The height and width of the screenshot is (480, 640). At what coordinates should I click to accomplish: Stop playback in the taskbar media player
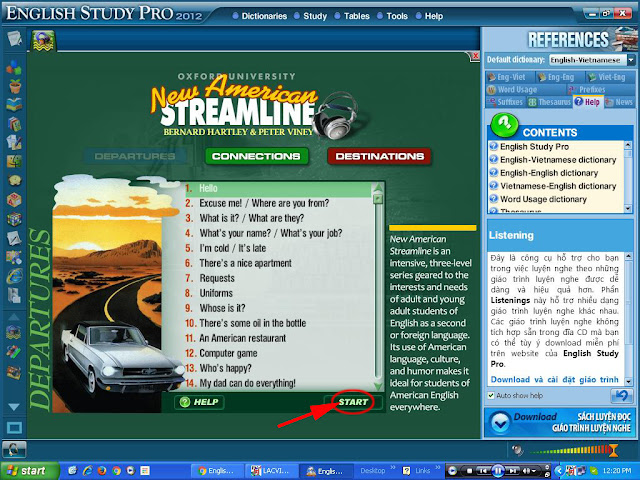pyautogui.click(x=470, y=471)
